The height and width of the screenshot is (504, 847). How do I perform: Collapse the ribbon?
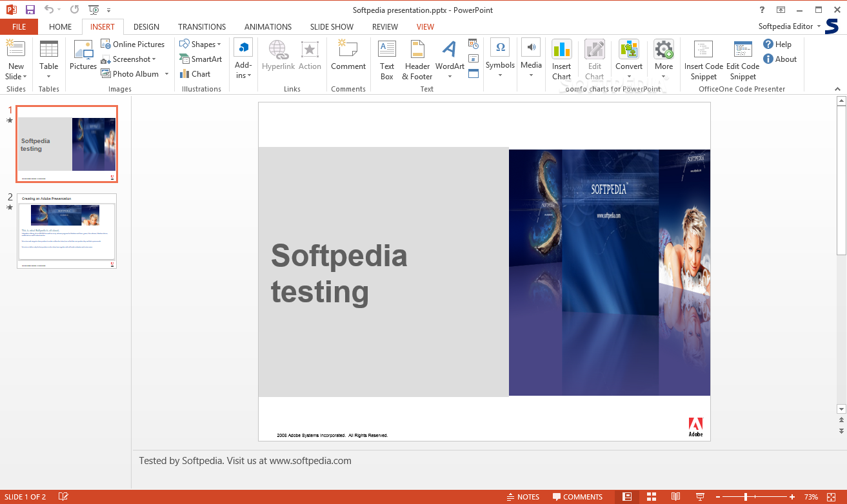(x=838, y=89)
